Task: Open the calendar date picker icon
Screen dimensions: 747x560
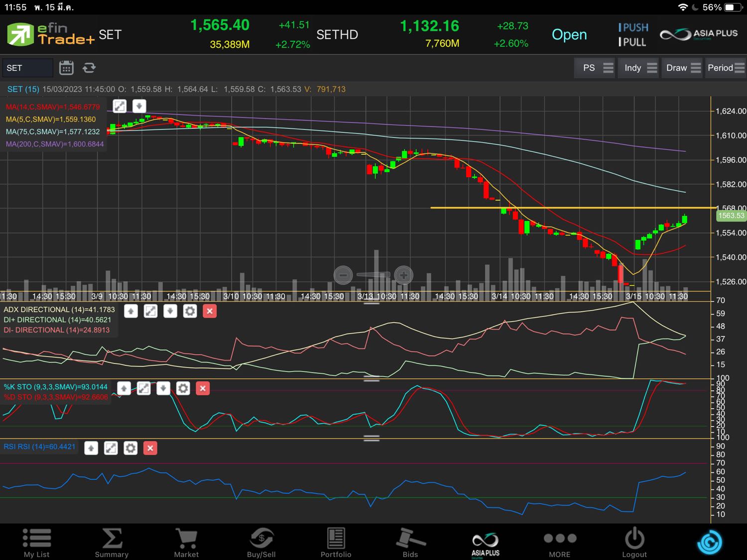Action: tap(66, 68)
